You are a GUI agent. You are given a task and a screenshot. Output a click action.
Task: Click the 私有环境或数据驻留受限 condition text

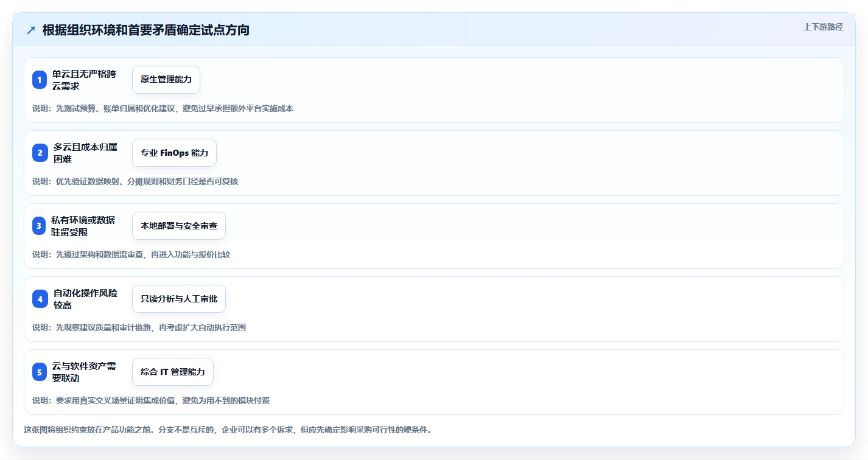coord(83,226)
